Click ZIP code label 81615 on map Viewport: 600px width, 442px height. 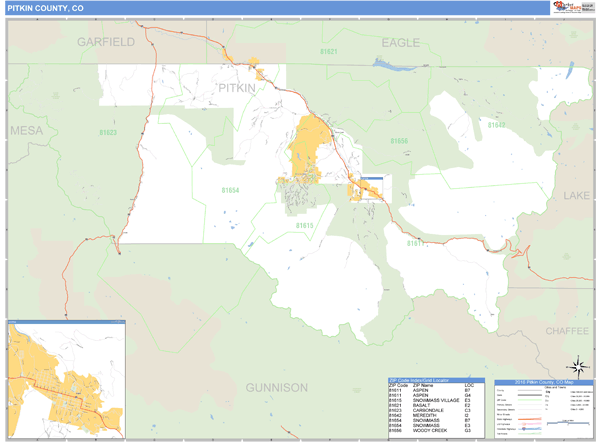pyautogui.click(x=305, y=226)
